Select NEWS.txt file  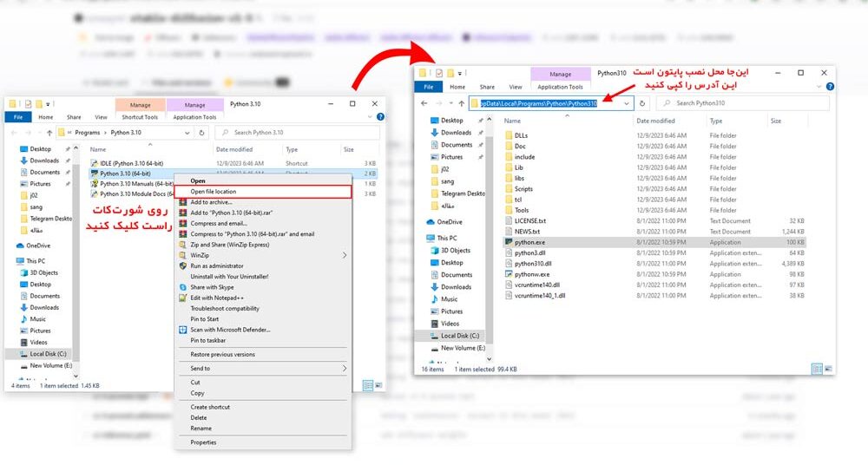527,232
